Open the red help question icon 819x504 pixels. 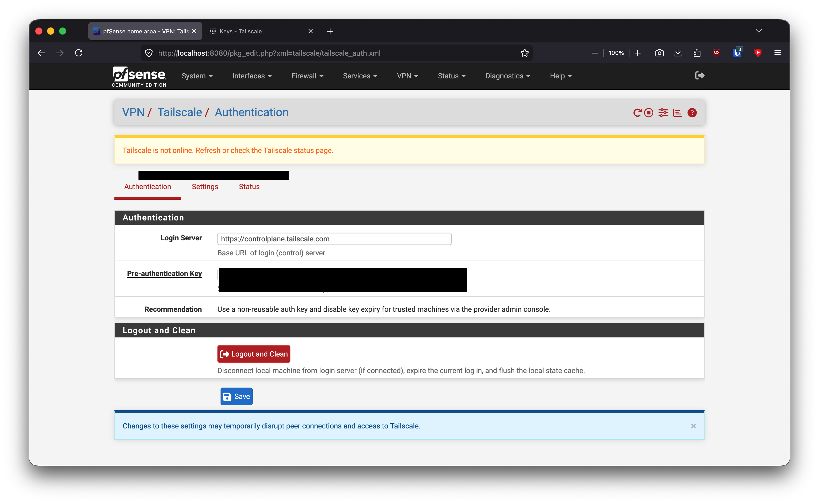pyautogui.click(x=692, y=113)
